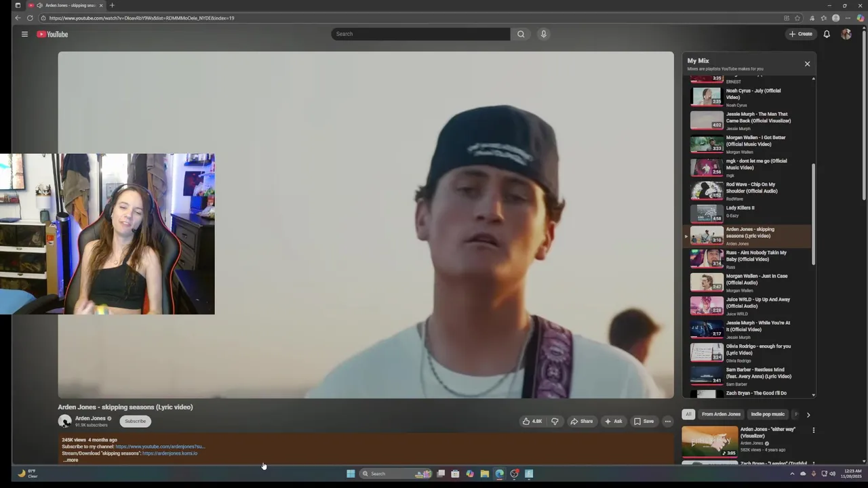Close the My Mix playlist panel
This screenshot has width=868, height=488.
(x=807, y=64)
